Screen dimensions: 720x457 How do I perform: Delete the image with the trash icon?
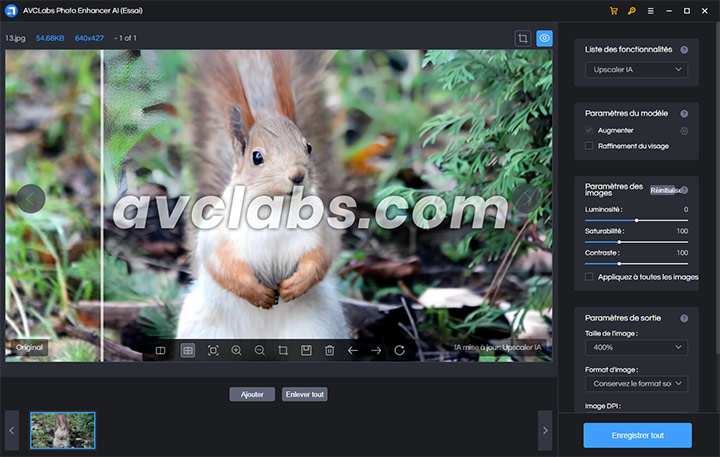329,350
